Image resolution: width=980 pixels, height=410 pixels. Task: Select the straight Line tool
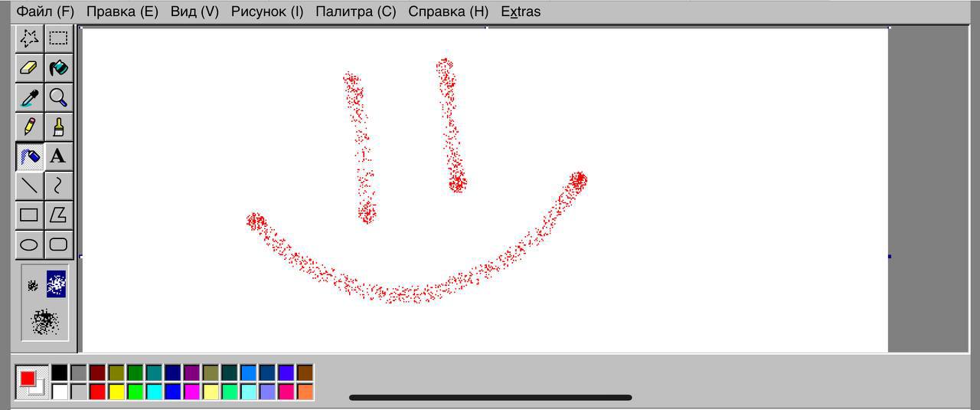coord(29,185)
